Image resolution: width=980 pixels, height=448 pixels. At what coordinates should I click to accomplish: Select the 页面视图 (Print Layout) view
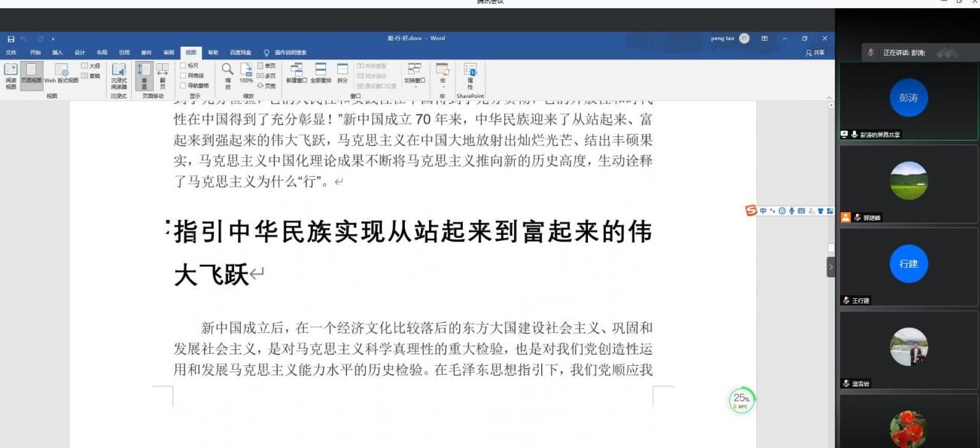[x=31, y=73]
